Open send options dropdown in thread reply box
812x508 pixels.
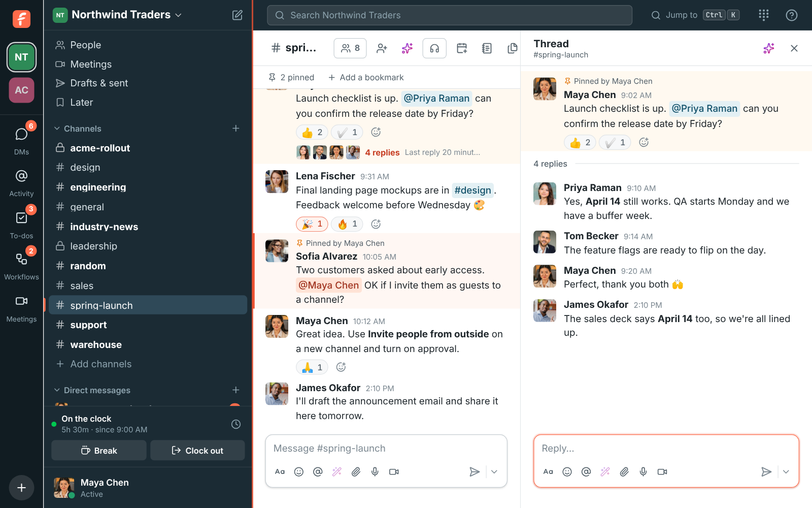tap(786, 472)
